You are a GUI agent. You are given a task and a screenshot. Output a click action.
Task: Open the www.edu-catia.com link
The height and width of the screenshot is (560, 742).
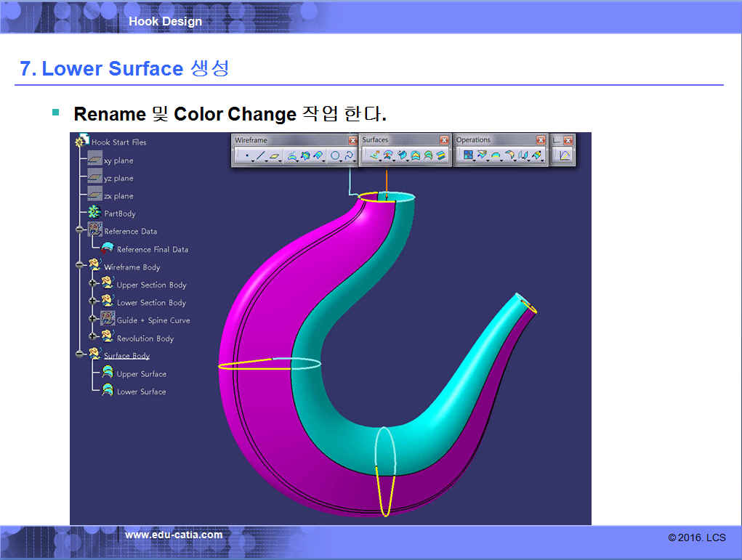click(174, 535)
